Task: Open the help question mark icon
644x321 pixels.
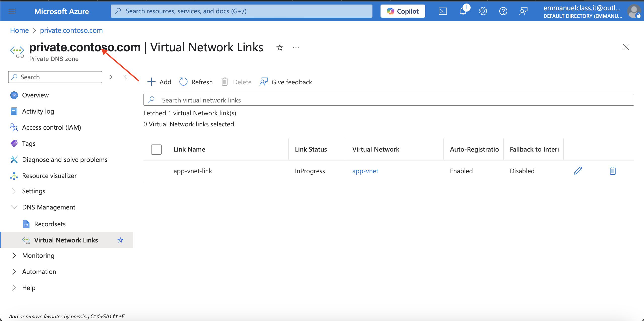Action: 503,11
